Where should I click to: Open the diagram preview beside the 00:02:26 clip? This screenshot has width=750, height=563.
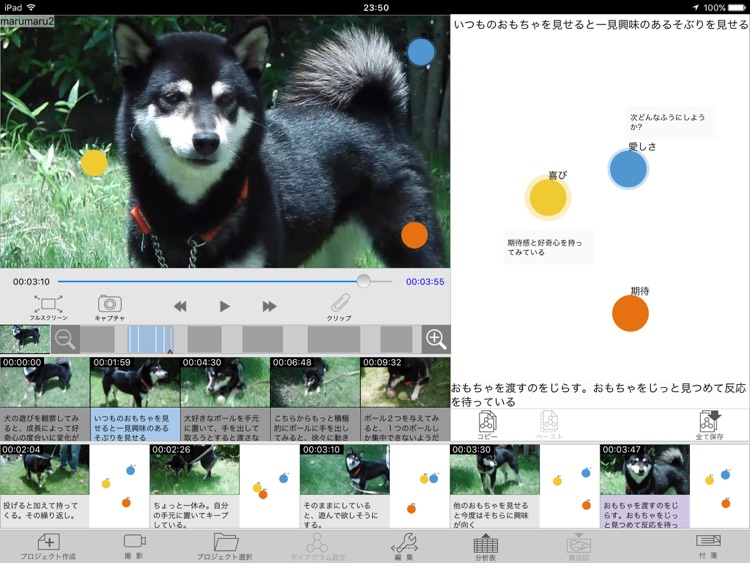(x=270, y=486)
